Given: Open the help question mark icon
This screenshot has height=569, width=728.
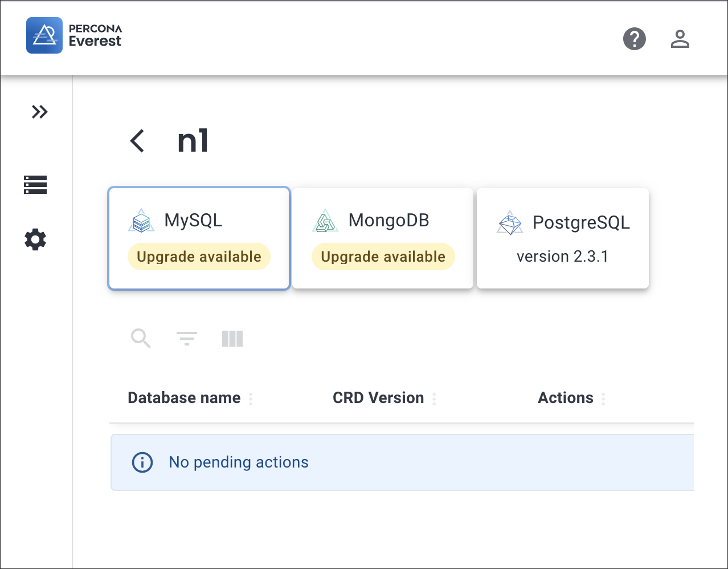Looking at the screenshot, I should click(x=634, y=39).
